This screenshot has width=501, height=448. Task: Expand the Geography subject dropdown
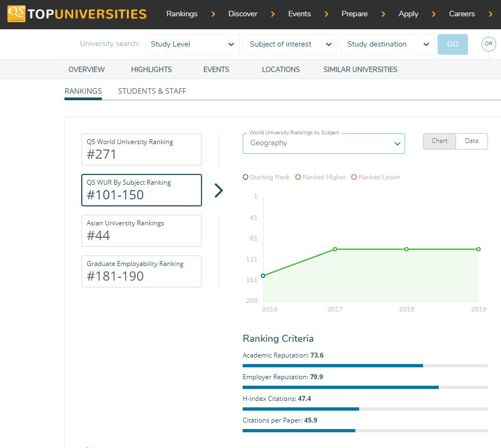coord(323,144)
